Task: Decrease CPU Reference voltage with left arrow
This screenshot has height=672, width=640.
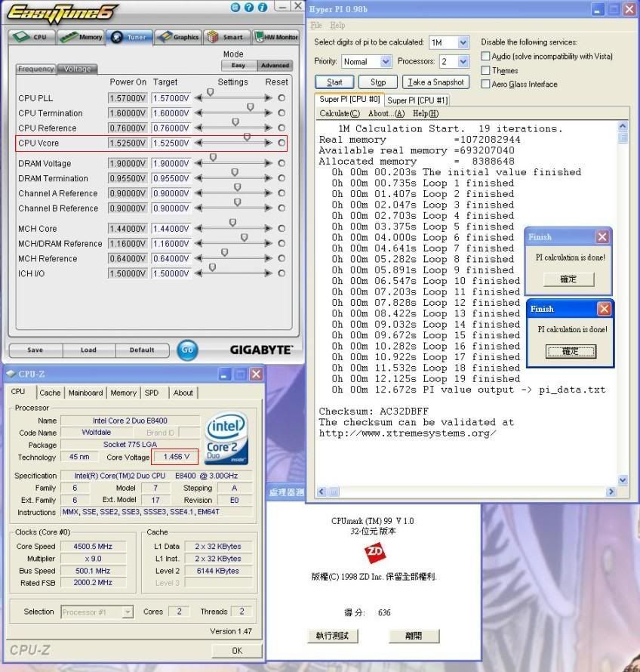Action: [198, 128]
